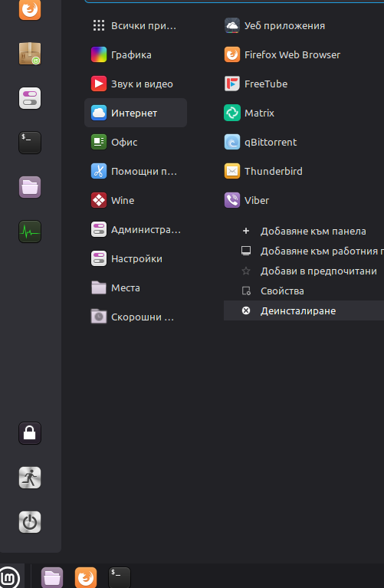Open Files from the bottom panel
Image resolution: width=384 pixels, height=588 pixels.
pos(52,577)
